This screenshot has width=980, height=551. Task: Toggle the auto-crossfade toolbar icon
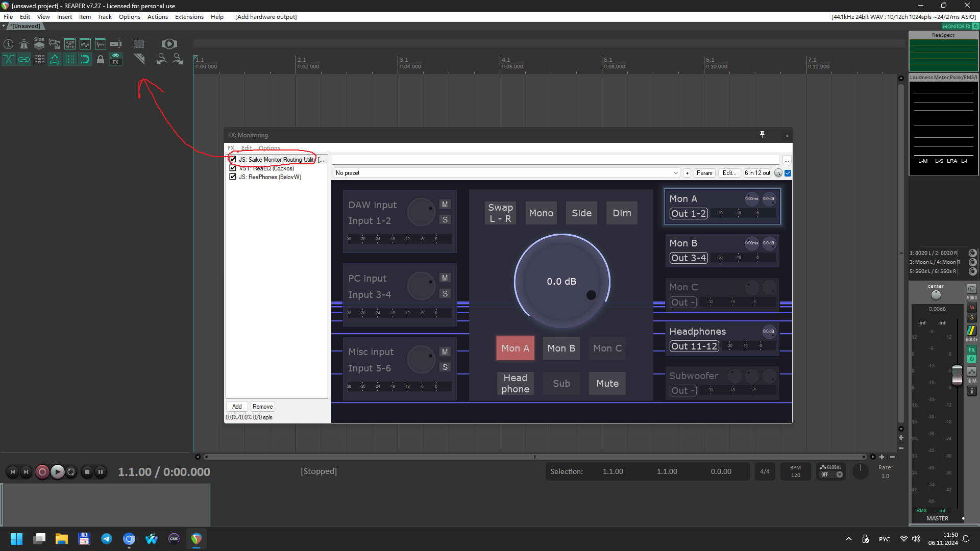pos(9,59)
